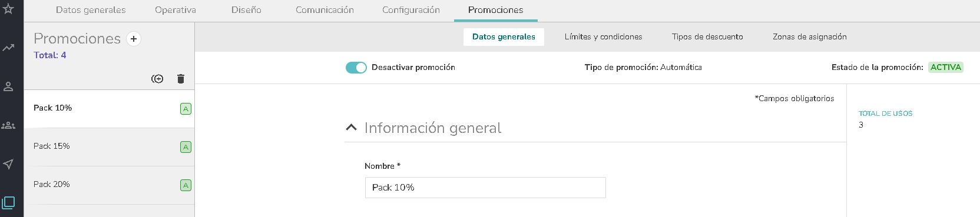The width and height of the screenshot is (980, 217).
Task: Select the Pack 15% promotion
Action: point(109,146)
